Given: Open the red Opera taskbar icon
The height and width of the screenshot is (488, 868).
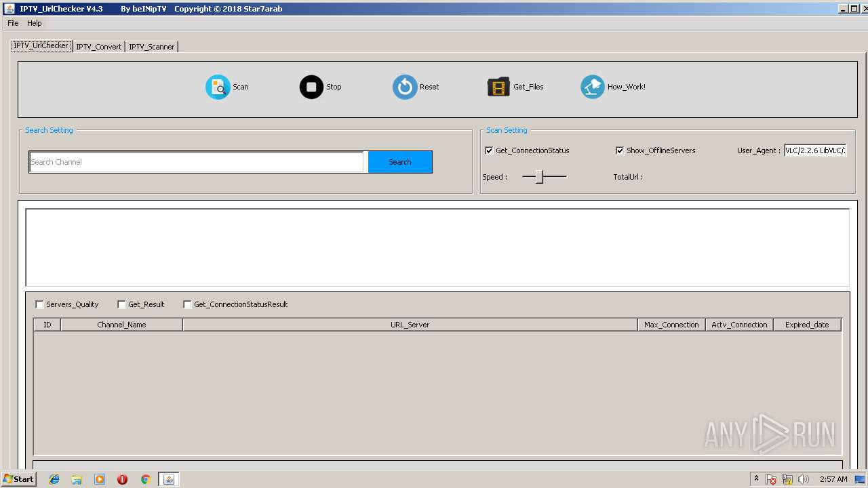Looking at the screenshot, I should tap(122, 479).
